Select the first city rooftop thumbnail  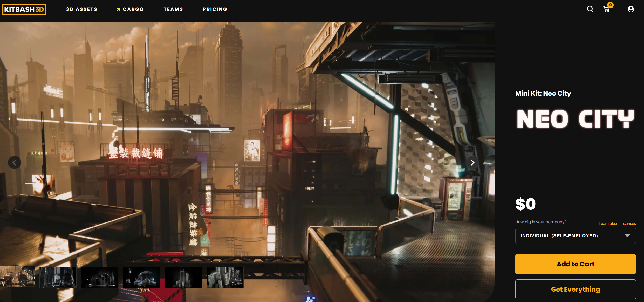[17, 276]
